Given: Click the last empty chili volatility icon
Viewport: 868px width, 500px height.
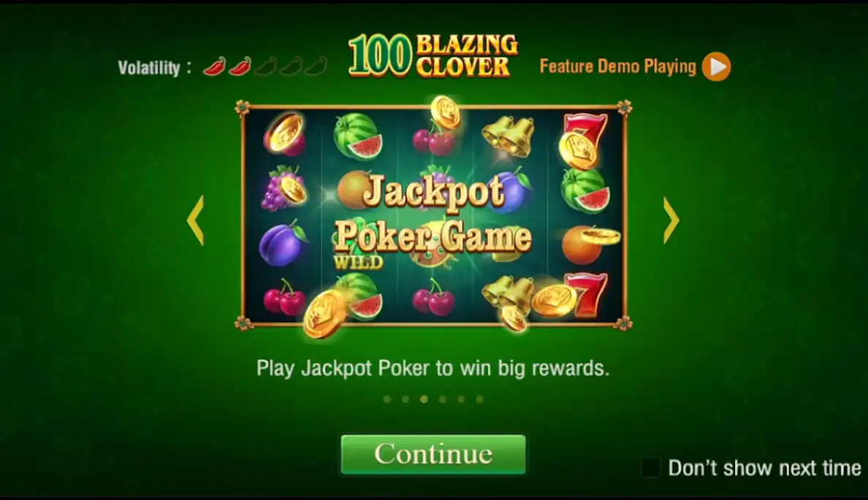Looking at the screenshot, I should [x=316, y=66].
